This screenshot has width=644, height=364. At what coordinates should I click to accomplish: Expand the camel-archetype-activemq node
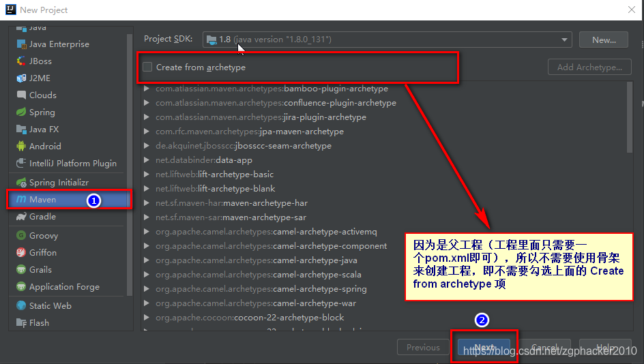coord(147,232)
